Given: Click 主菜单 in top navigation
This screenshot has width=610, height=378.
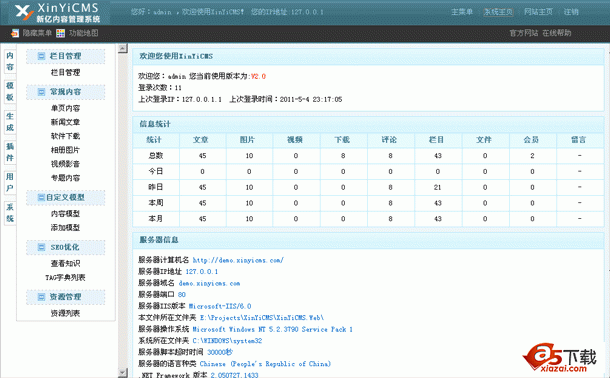Looking at the screenshot, I should point(462,12).
